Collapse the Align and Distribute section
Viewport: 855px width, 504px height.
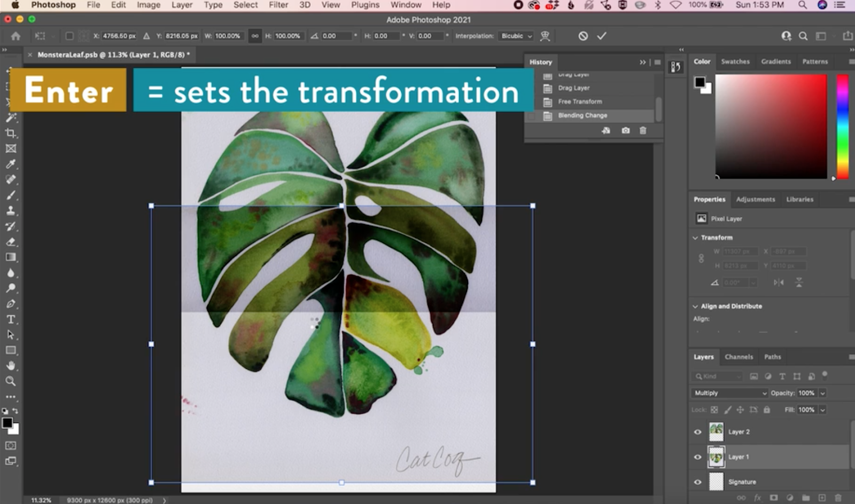(x=695, y=306)
